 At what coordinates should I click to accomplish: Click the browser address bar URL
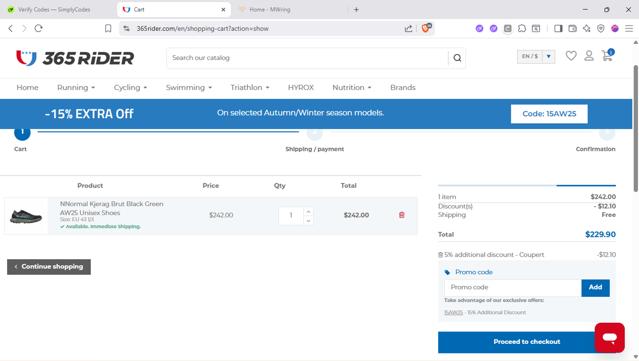coord(203,29)
